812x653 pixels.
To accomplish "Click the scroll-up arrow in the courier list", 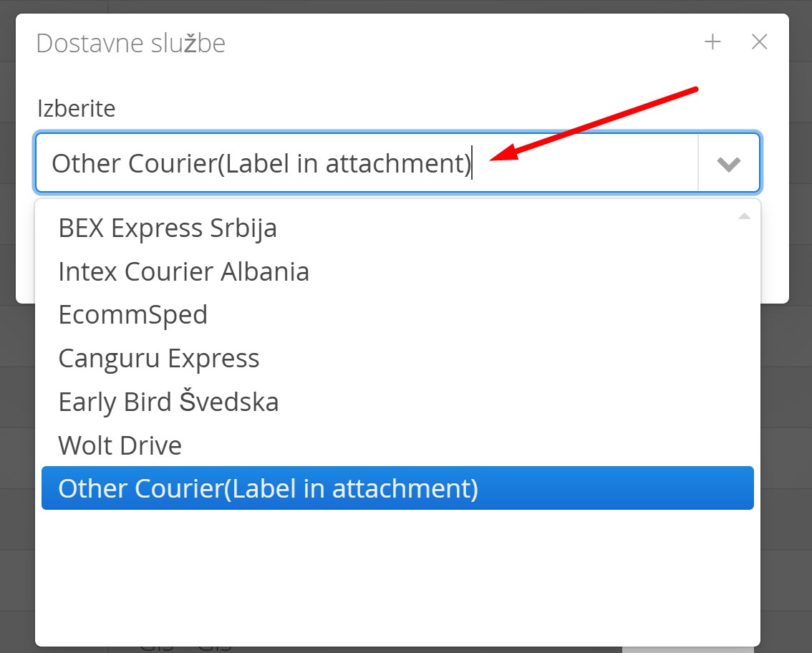I will click(x=744, y=216).
